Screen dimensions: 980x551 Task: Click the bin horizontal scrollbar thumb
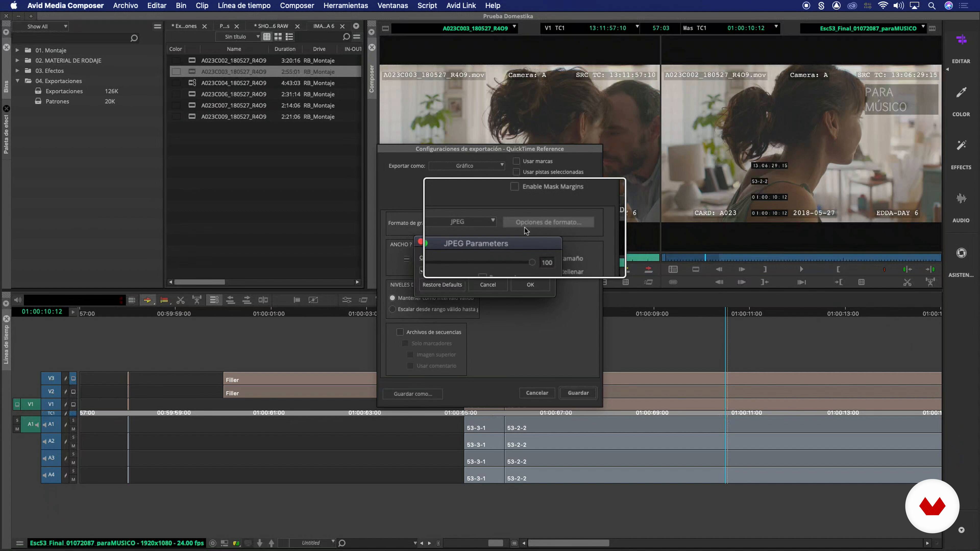coord(200,282)
